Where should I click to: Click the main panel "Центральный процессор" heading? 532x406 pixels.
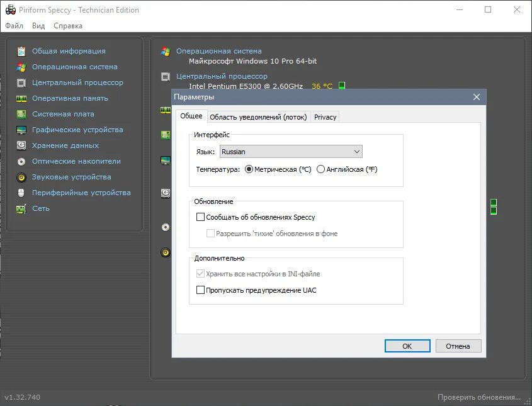(222, 76)
